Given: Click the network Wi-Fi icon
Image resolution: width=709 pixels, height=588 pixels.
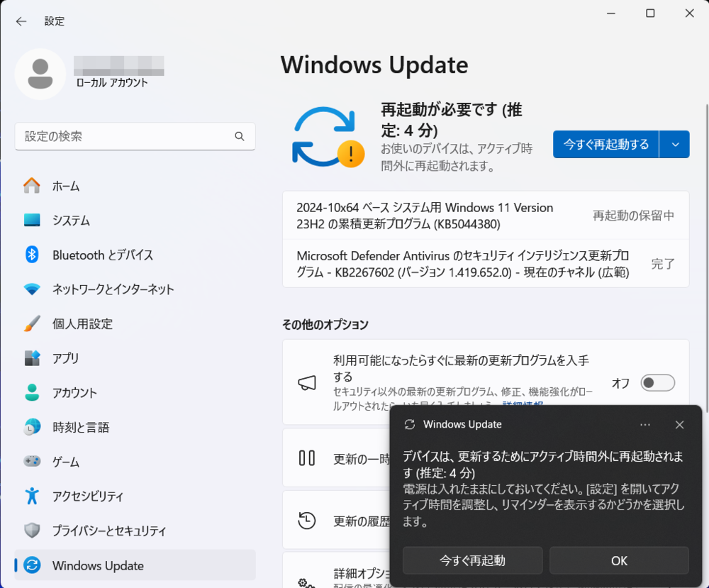Looking at the screenshot, I should (32, 289).
